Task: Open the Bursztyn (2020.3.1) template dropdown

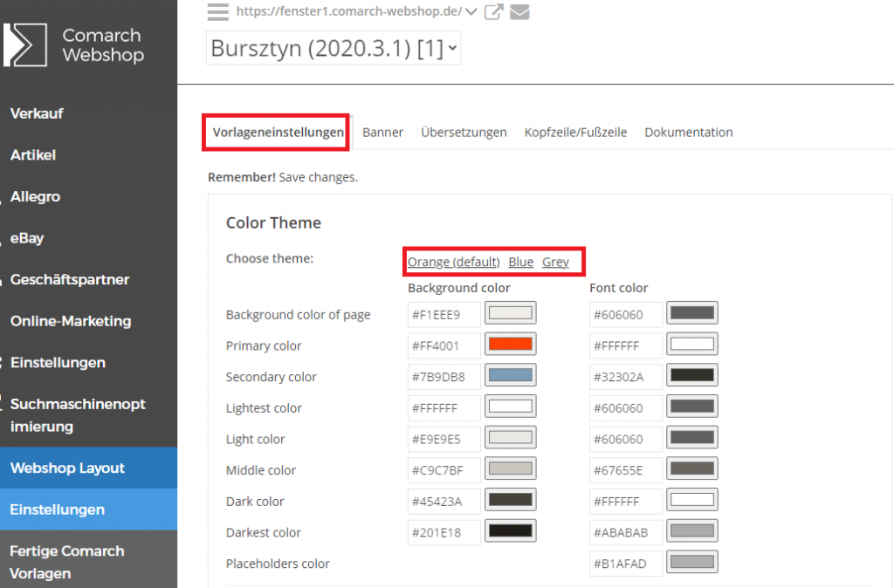Action: pos(334,48)
